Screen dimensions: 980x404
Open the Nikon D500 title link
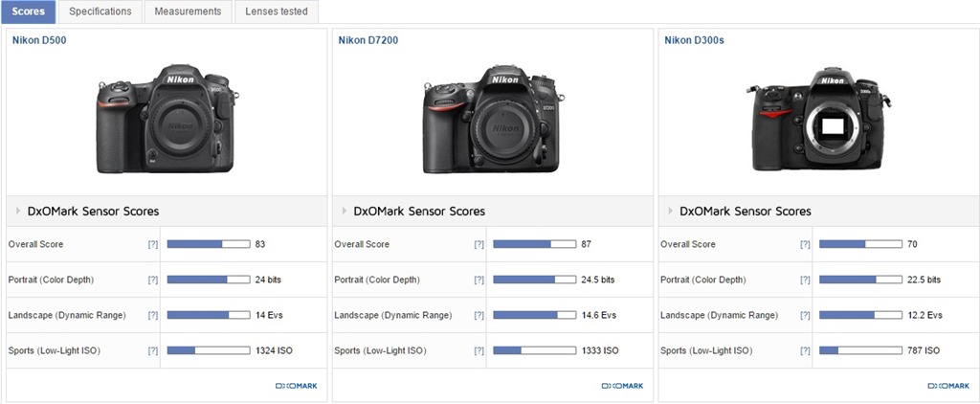39,40
